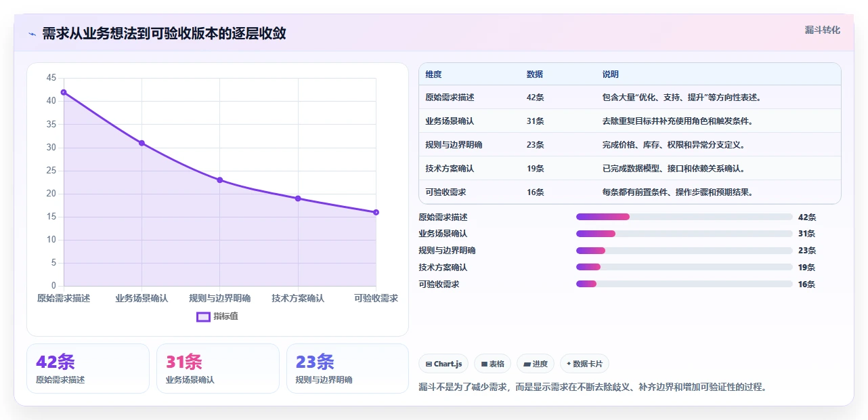Select the 原始需求描述 table row name
The height and width of the screenshot is (420, 868).
click(x=450, y=98)
